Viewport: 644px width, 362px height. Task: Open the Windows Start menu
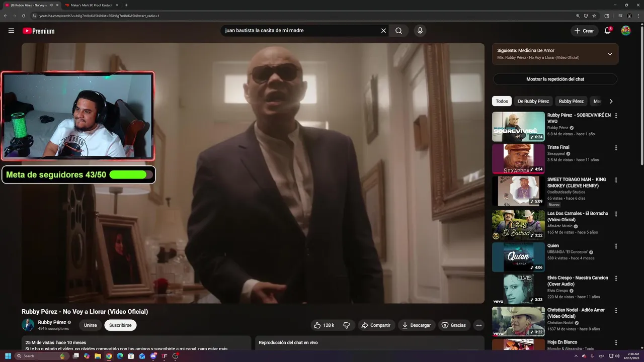pos(8,356)
